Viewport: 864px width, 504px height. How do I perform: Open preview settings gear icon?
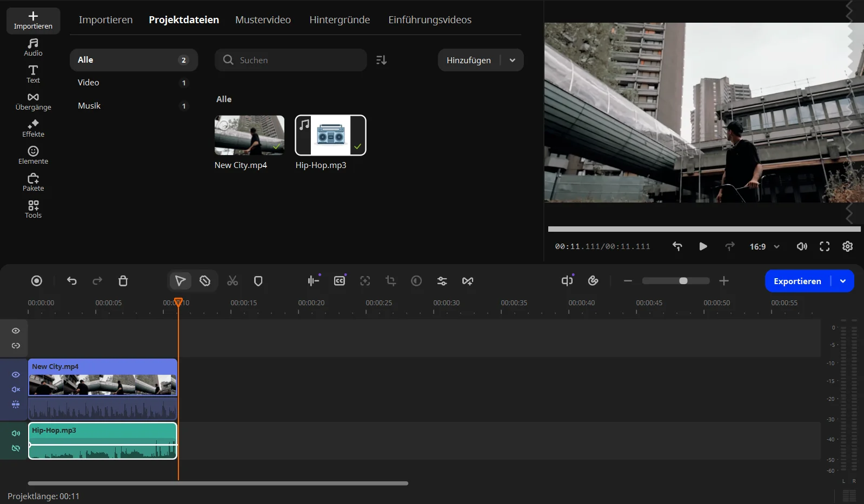pyautogui.click(x=847, y=246)
